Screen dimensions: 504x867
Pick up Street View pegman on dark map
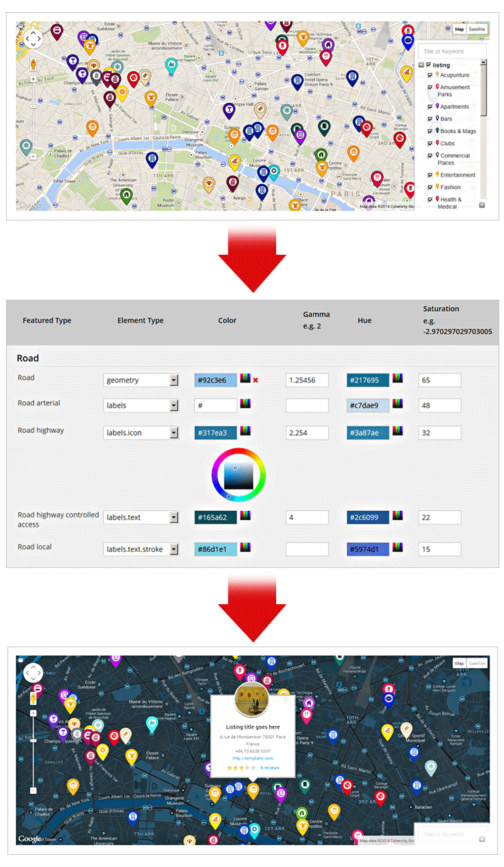[33, 699]
